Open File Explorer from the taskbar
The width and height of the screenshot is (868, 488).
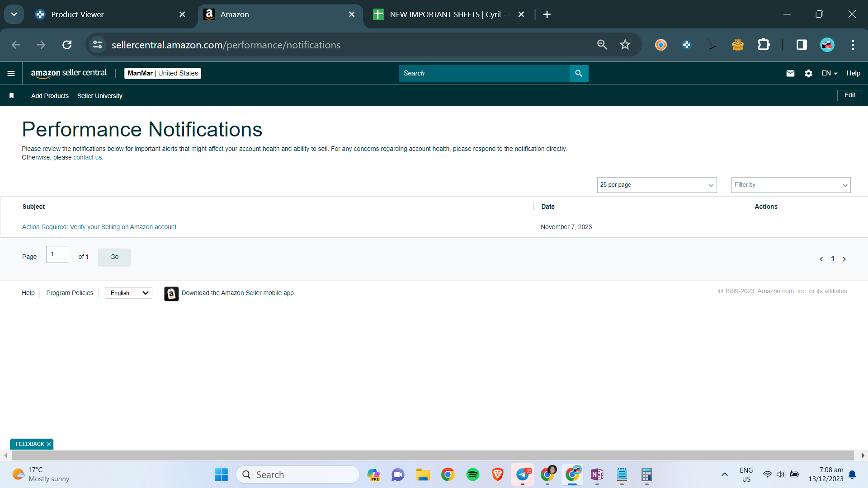pos(423,474)
